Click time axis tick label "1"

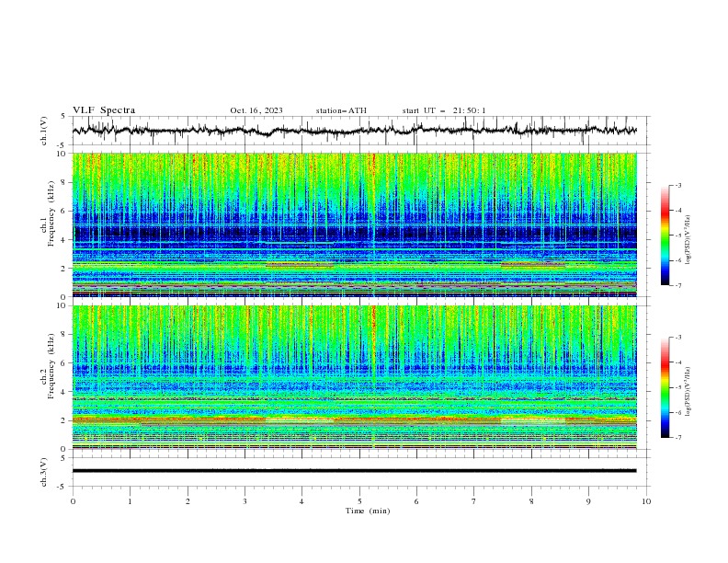click(x=130, y=501)
